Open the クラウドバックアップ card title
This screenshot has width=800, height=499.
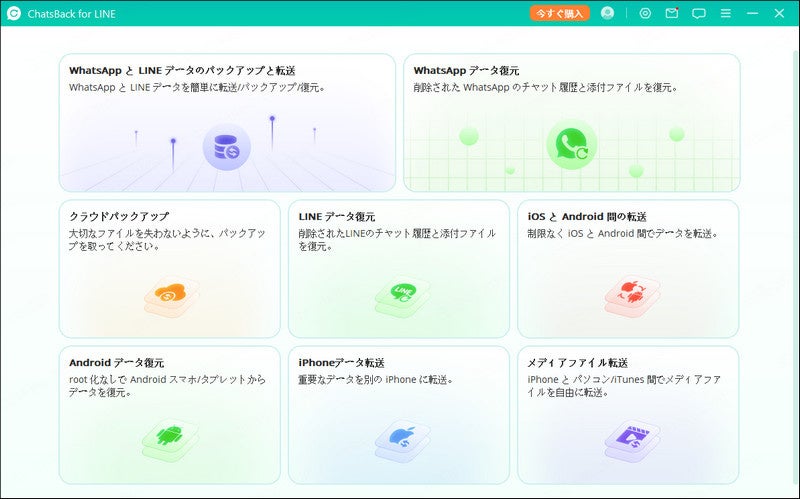(x=119, y=216)
